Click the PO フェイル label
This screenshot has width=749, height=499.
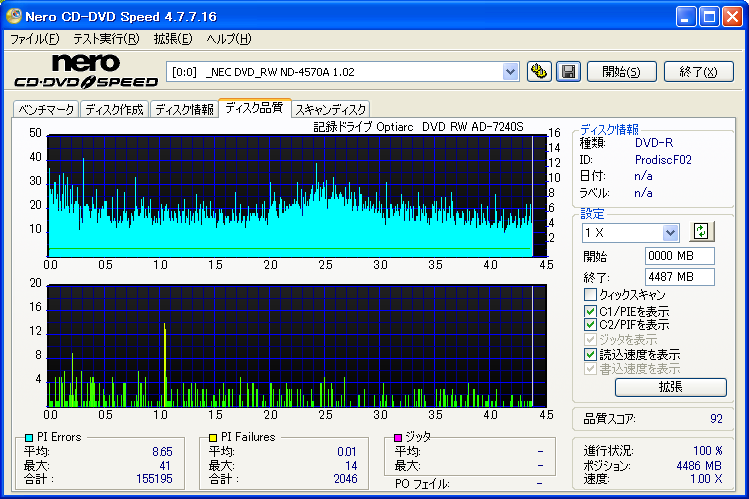[x=422, y=484]
